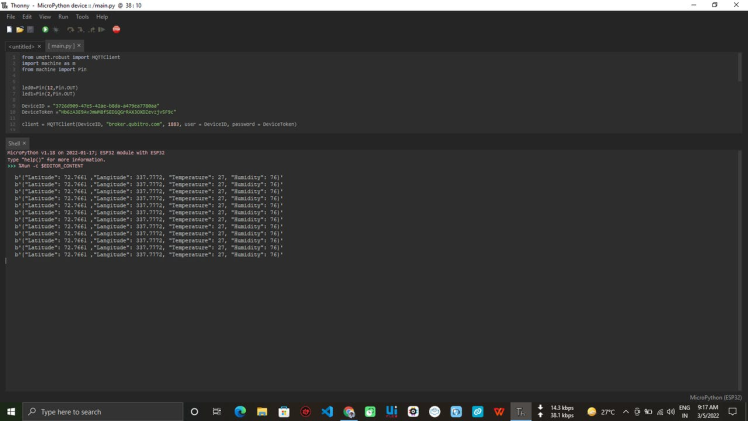Open the File menu

[x=12, y=17]
